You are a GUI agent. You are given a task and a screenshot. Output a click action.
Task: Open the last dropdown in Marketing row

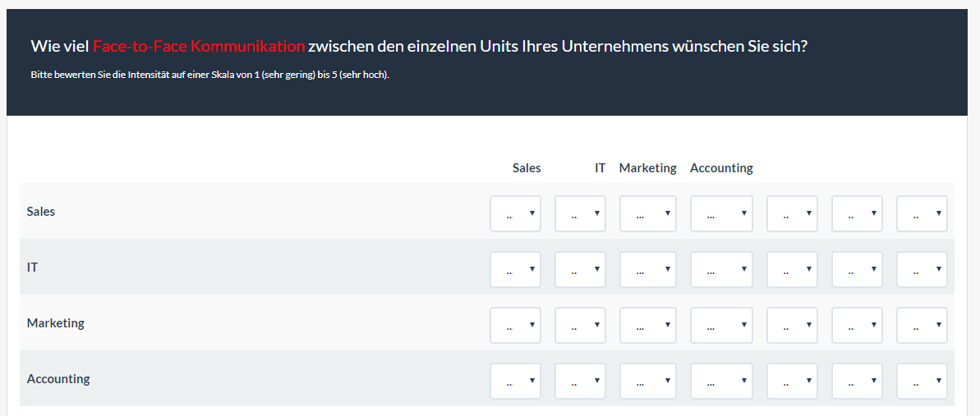click(922, 325)
